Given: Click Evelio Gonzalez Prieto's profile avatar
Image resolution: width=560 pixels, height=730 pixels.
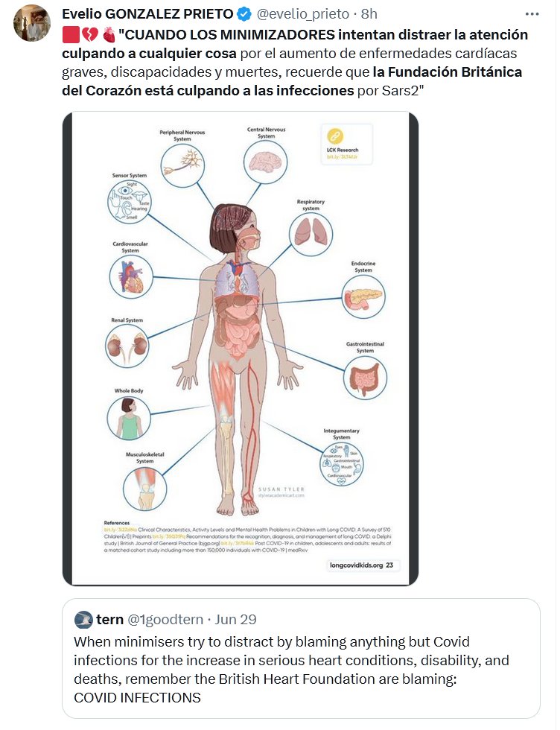Looking at the screenshot, I should point(32,24).
